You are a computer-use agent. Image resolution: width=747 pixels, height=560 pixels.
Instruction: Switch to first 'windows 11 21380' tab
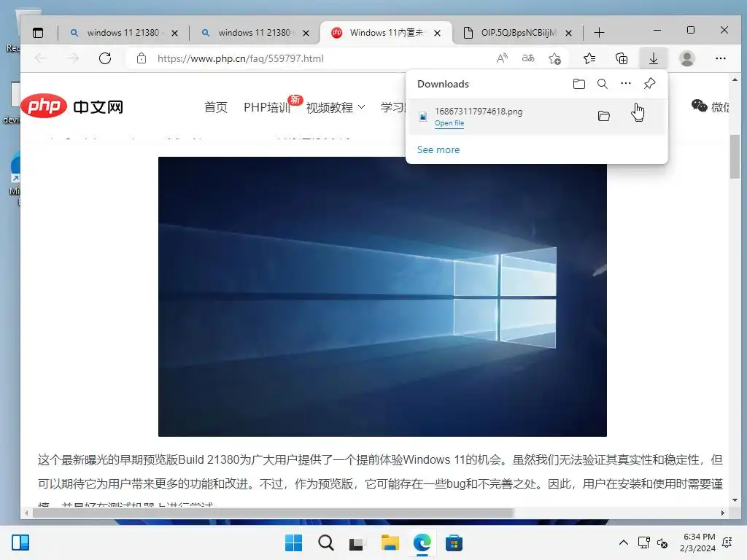tap(123, 32)
